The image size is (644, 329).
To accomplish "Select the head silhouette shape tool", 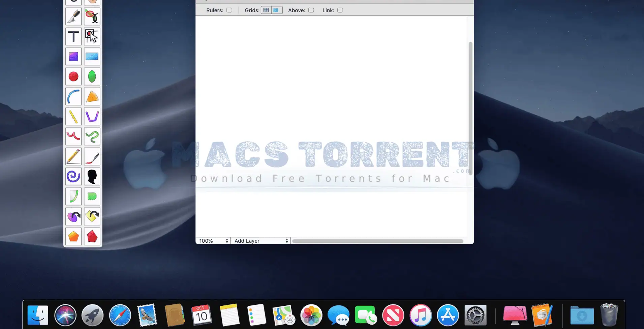I will click(92, 176).
